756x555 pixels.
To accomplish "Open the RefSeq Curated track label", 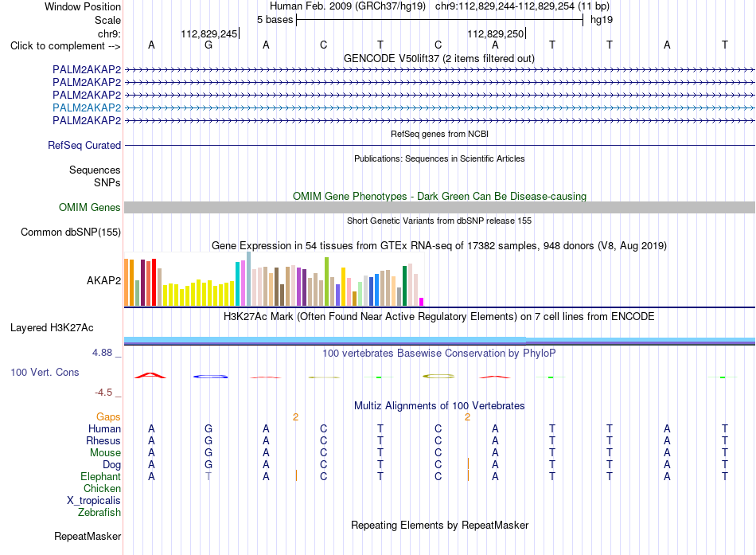I will pos(84,145).
